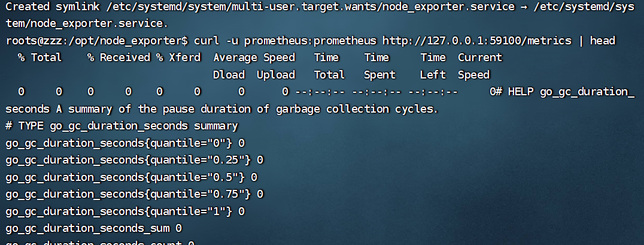Click the quantile="0.5" metric line
Viewport: 644px width, 245px height.
coord(131,177)
